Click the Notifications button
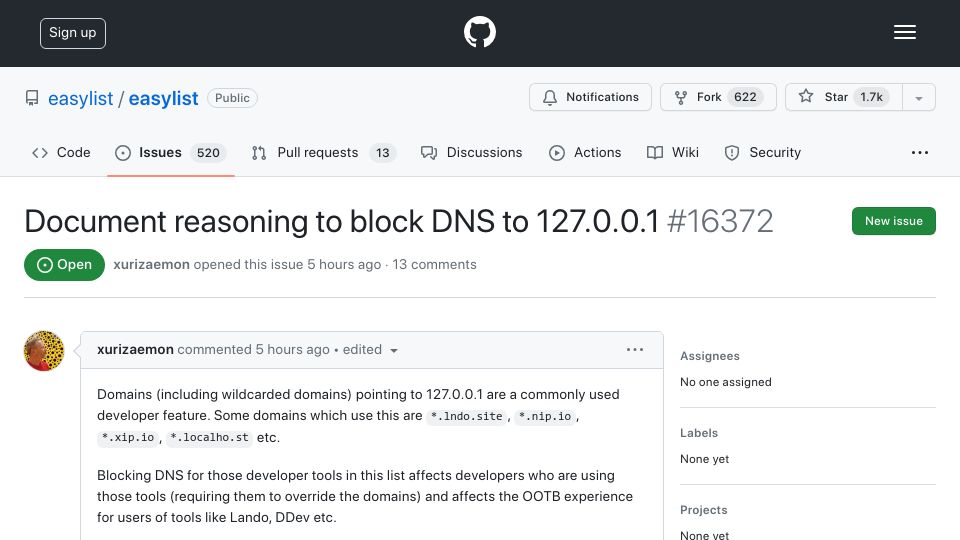Viewport: 960px width, 540px height. tap(590, 97)
